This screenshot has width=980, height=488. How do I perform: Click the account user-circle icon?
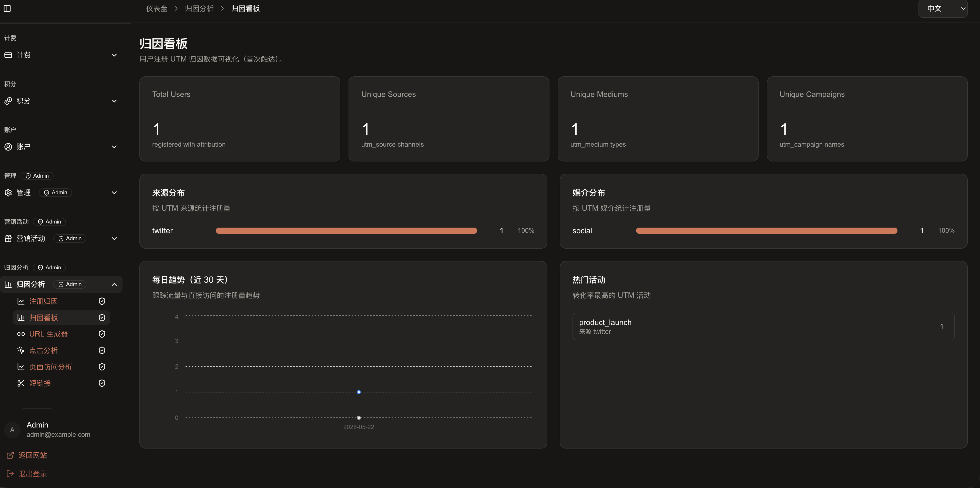click(8, 147)
